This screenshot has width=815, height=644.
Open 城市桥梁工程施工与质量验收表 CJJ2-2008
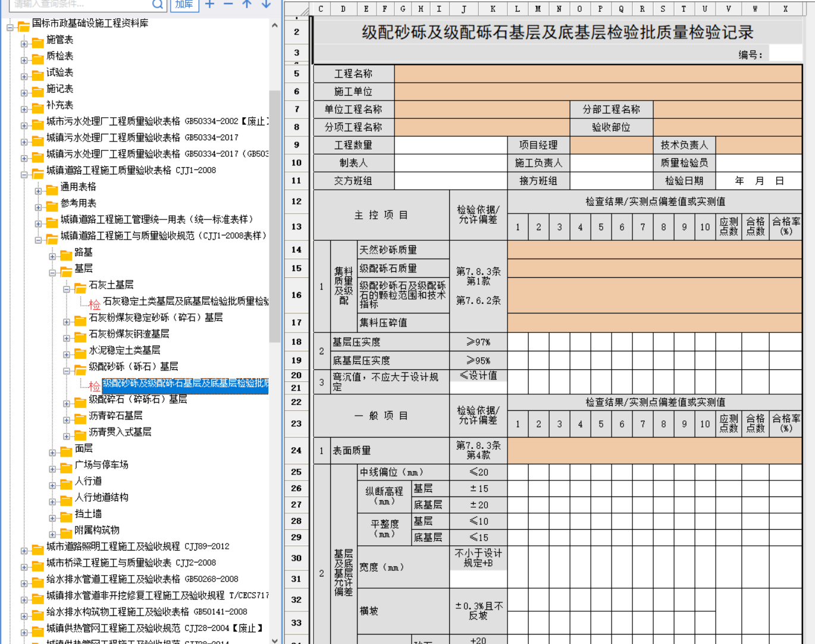pos(131,563)
